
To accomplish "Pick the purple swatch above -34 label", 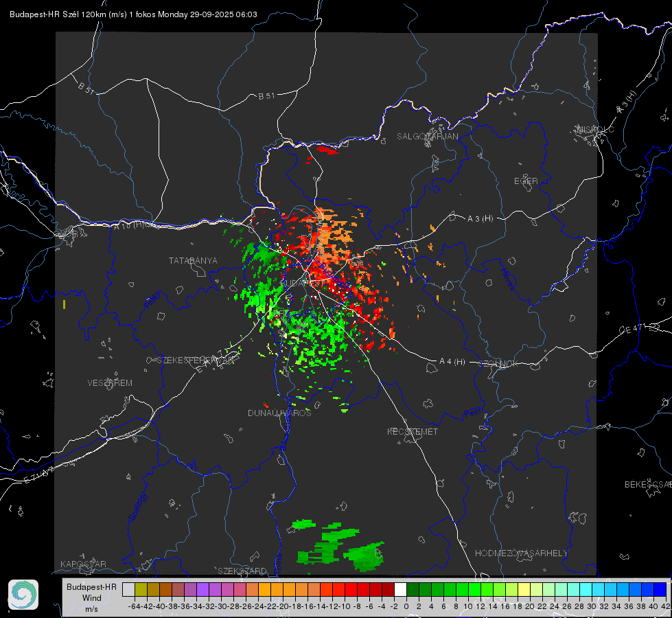I will (x=202, y=589).
